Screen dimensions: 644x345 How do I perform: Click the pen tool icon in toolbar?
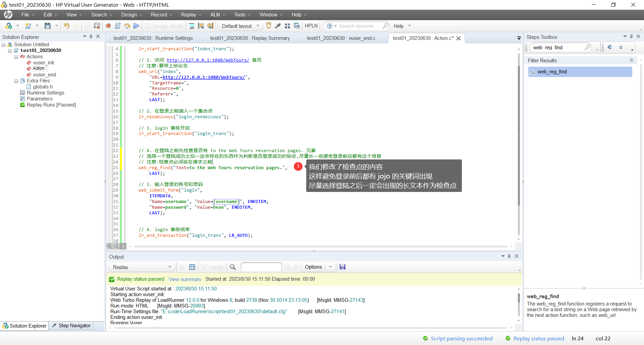[x=278, y=26]
